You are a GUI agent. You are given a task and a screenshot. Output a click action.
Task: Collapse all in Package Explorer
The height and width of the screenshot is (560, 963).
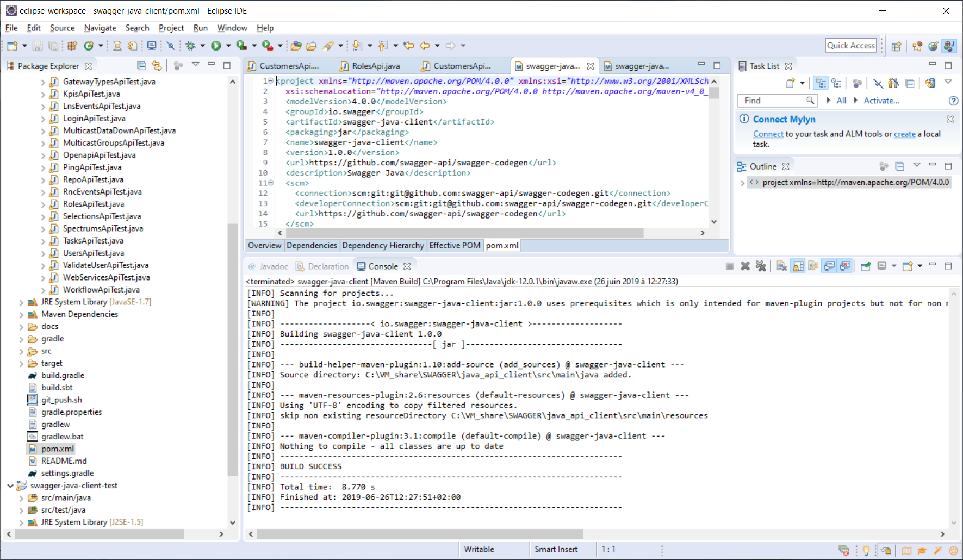tap(141, 66)
